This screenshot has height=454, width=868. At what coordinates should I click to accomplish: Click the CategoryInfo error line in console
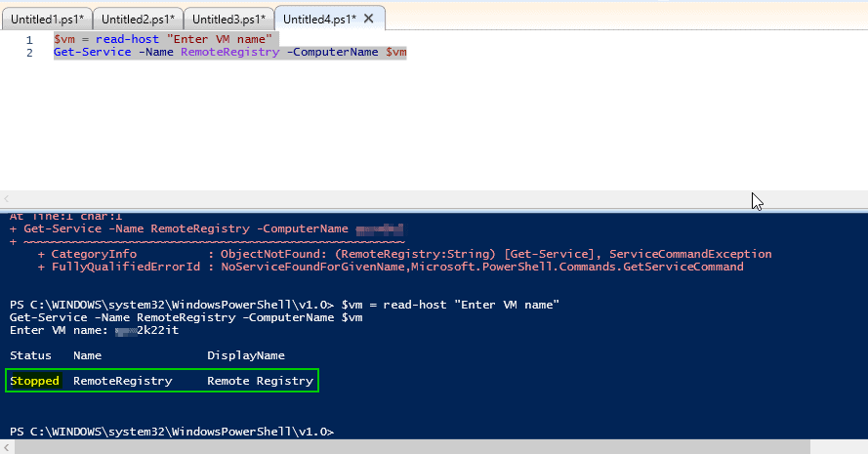[404, 254]
